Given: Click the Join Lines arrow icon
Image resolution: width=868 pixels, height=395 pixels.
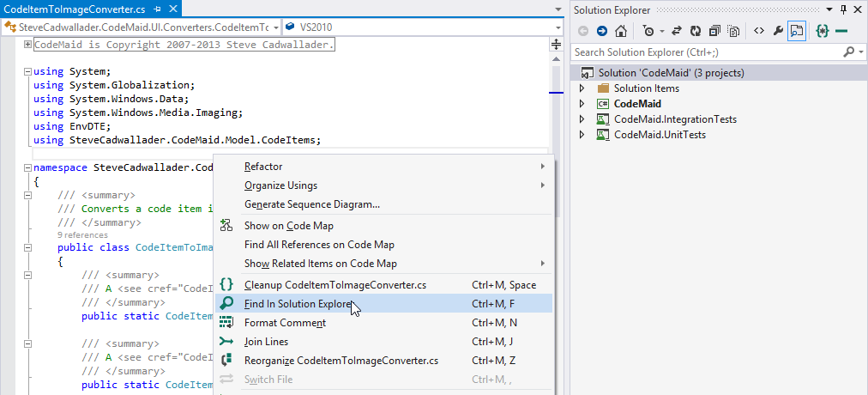Looking at the screenshot, I should point(226,341).
